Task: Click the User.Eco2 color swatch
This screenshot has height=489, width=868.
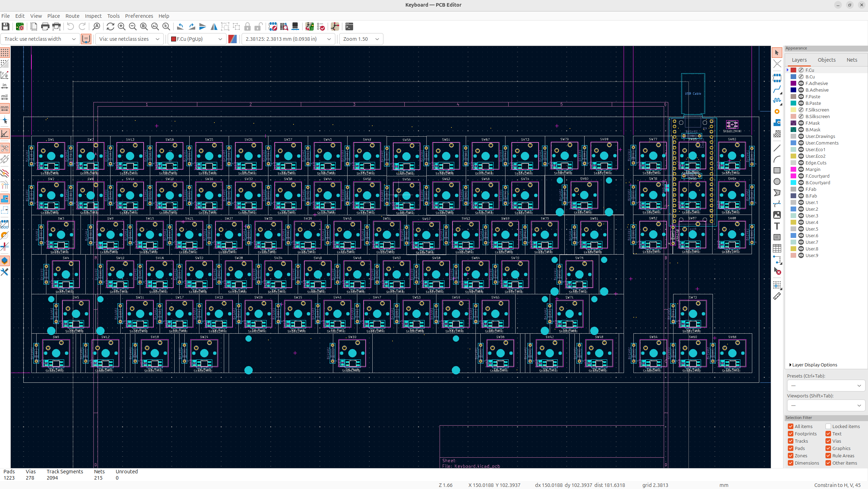Action: (x=793, y=156)
